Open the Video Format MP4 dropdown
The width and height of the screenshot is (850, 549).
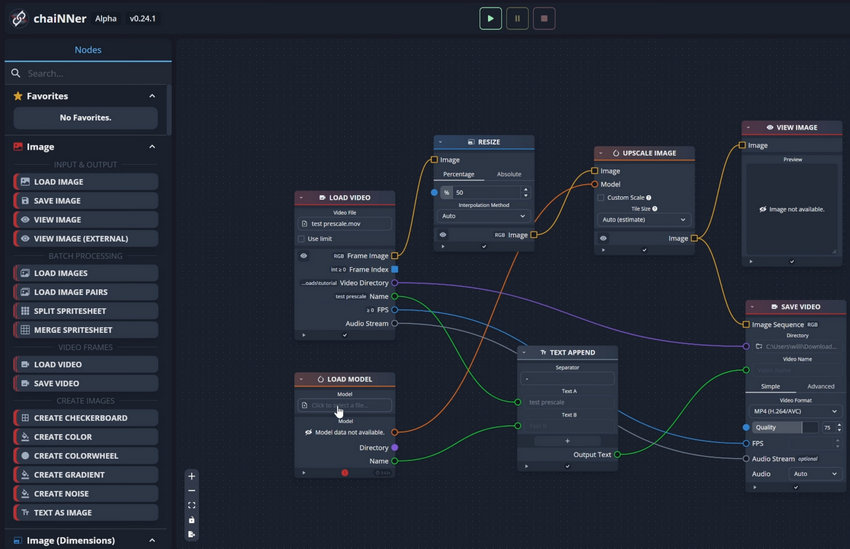(794, 411)
